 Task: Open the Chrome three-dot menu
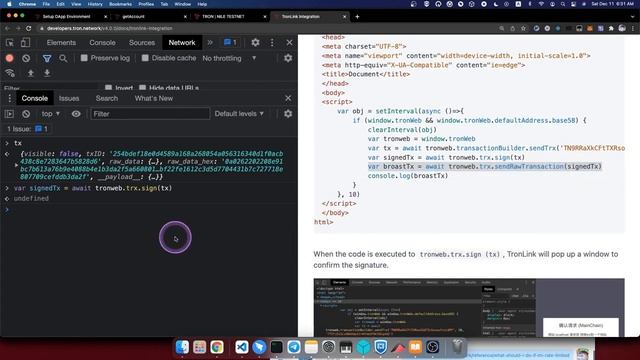point(633,28)
